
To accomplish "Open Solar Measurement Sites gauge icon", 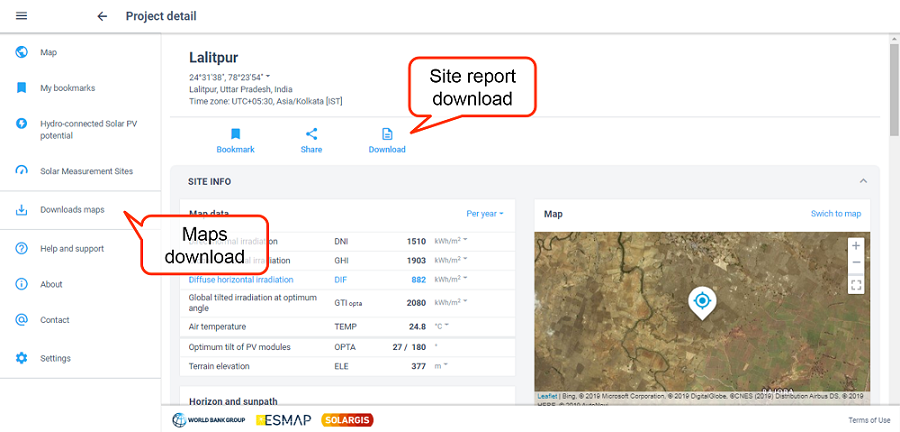I will pyautogui.click(x=22, y=171).
